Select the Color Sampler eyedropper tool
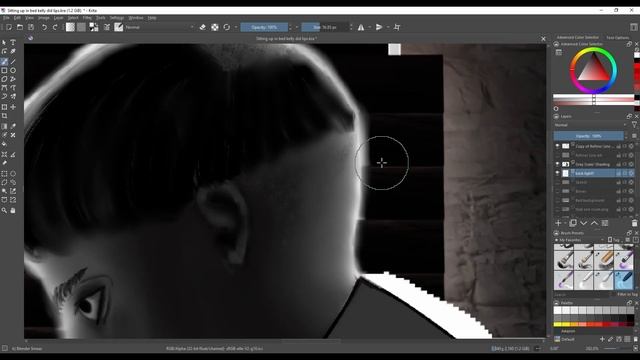 coord(13,126)
